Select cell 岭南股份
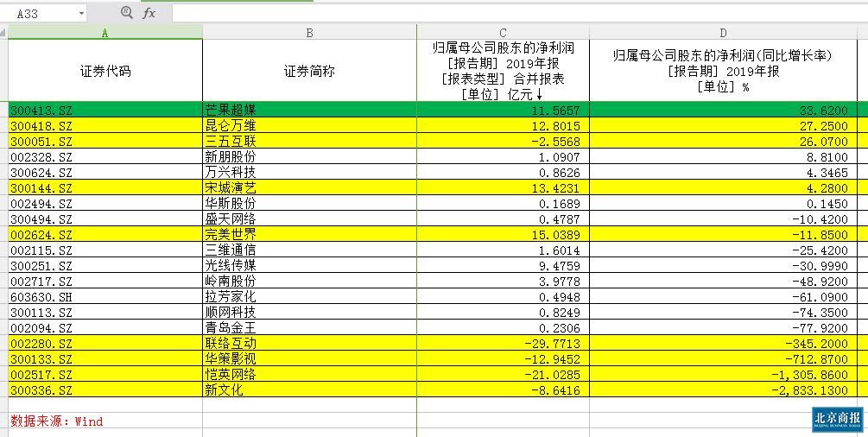The height and width of the screenshot is (437, 868). tap(309, 281)
